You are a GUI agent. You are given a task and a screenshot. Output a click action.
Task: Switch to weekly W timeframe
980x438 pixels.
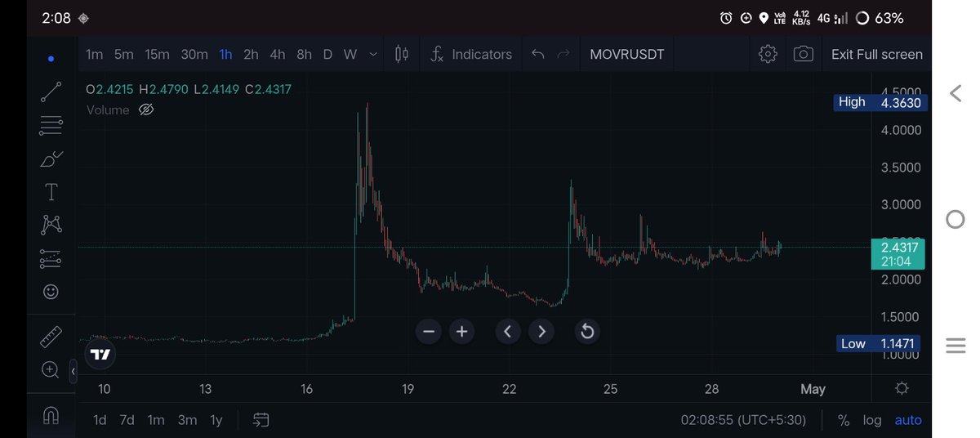point(350,55)
